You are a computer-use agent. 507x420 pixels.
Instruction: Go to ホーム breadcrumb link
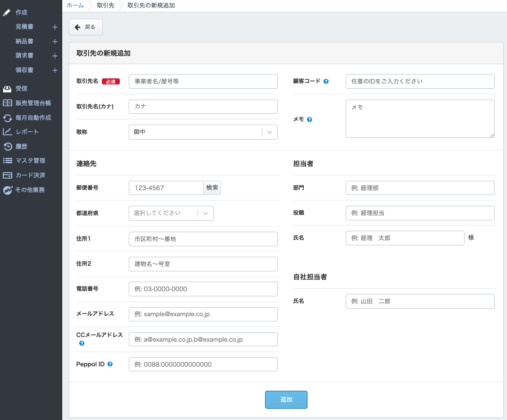pos(75,5)
